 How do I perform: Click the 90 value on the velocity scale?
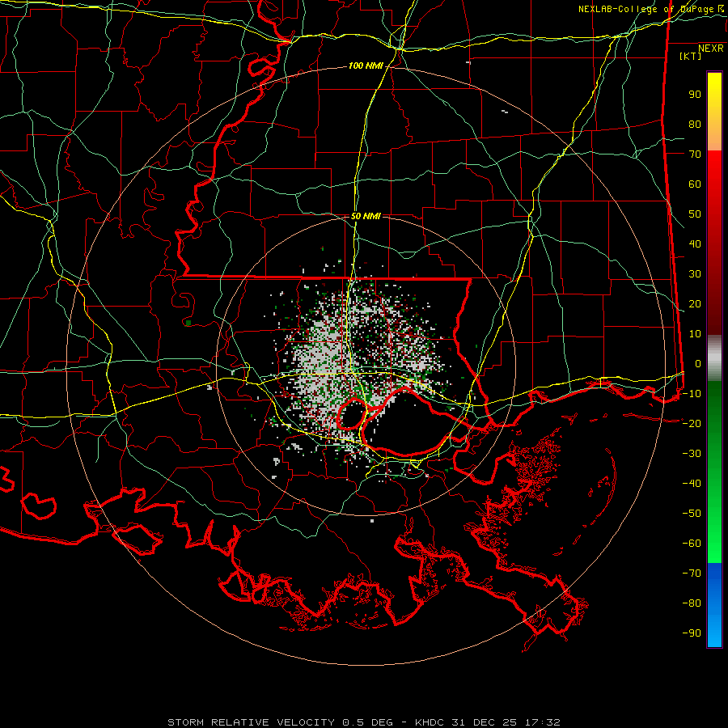tap(695, 95)
